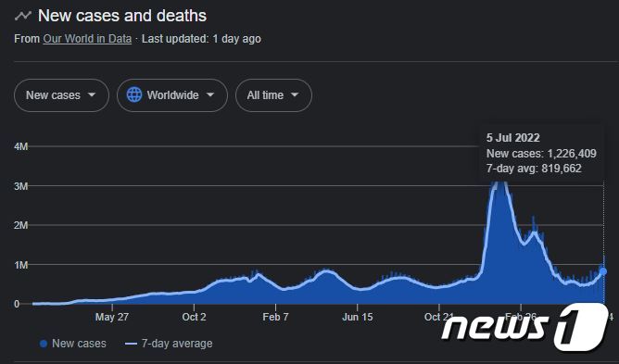
Task: Click the tooltip date '5 Jul 2022'
Action: (x=512, y=138)
